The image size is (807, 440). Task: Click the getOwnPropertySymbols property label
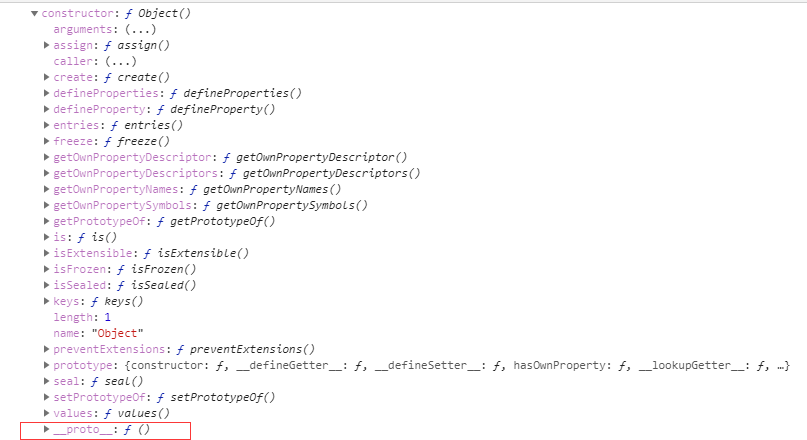[122, 205]
